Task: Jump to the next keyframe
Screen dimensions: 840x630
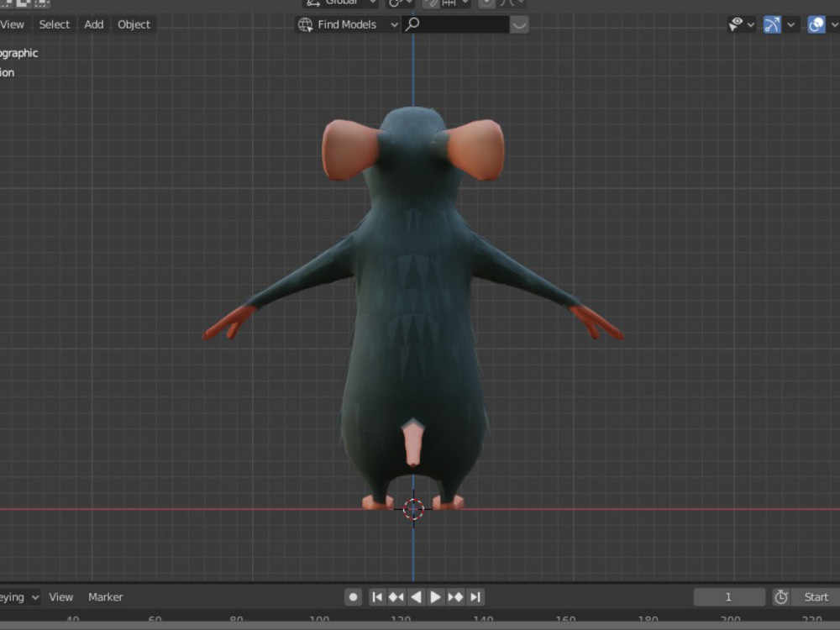Action: tap(455, 596)
